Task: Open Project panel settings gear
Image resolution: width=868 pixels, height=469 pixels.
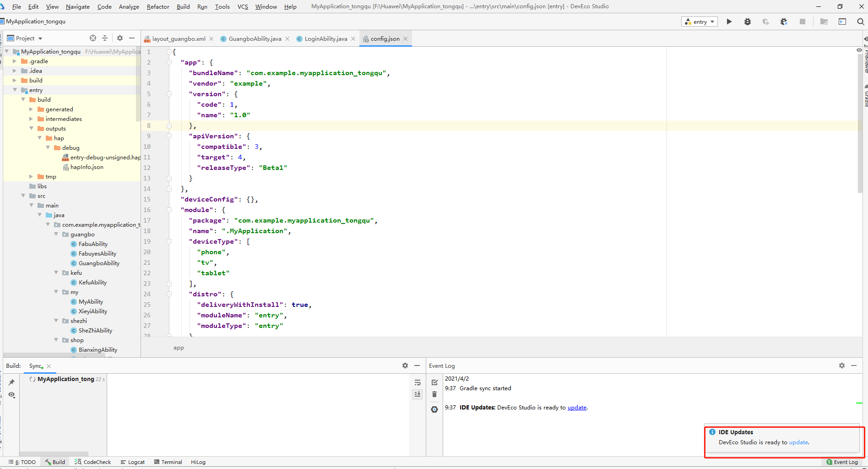Action: [120, 38]
